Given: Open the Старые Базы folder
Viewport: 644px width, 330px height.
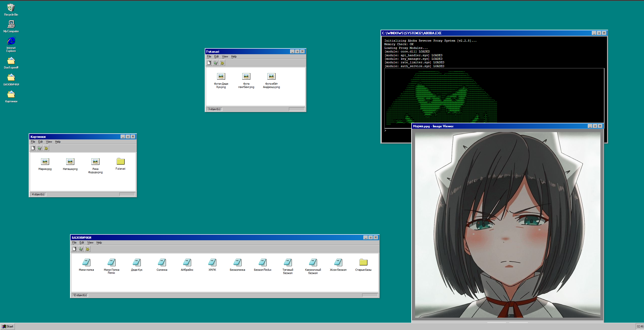Looking at the screenshot, I should (363, 263).
